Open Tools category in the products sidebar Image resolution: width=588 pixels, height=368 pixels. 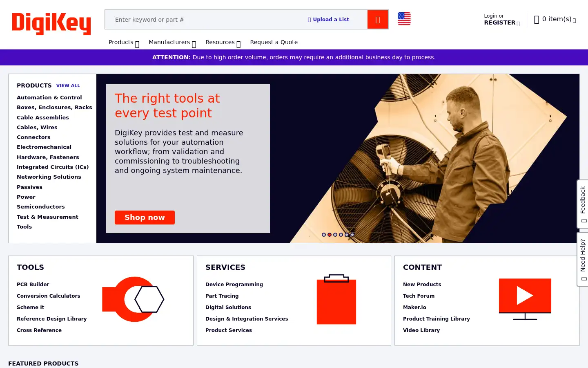point(24,227)
